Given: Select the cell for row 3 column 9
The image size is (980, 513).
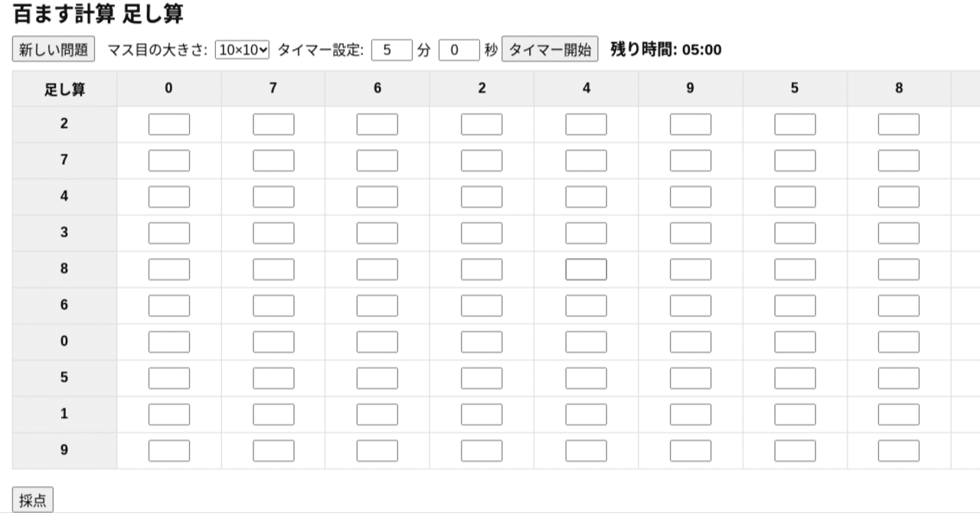Looking at the screenshot, I should [x=690, y=233].
